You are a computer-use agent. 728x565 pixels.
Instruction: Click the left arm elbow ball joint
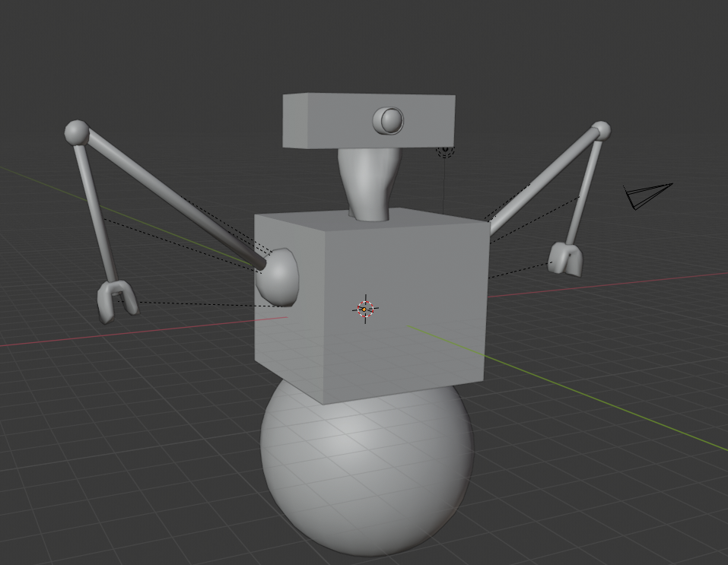[76, 132]
